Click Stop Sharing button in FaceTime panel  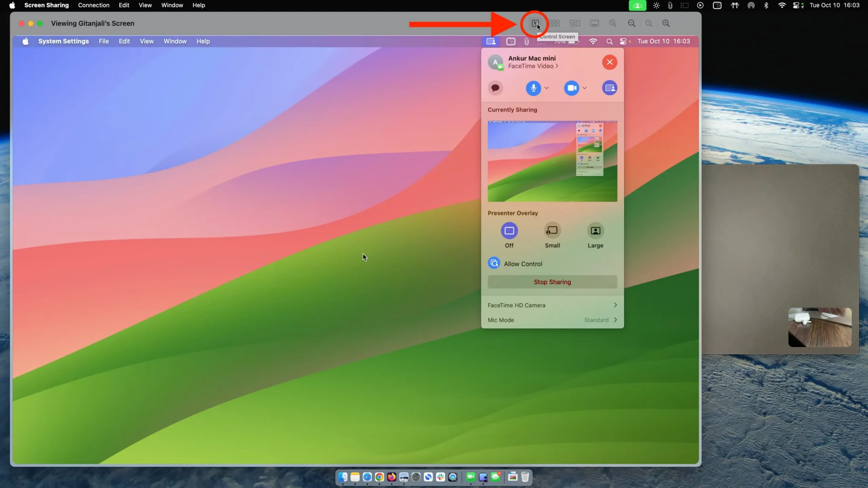pos(552,282)
